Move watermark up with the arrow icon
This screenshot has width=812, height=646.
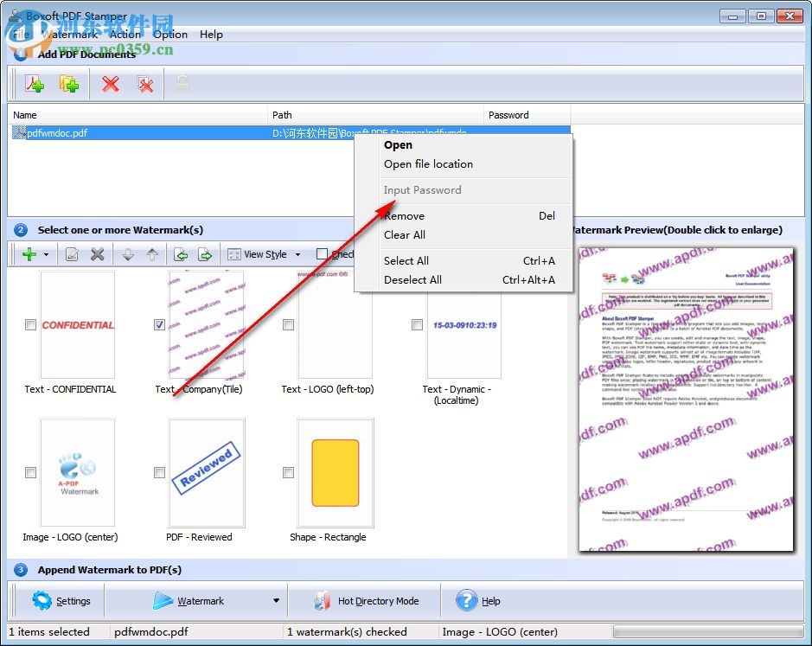(x=152, y=254)
